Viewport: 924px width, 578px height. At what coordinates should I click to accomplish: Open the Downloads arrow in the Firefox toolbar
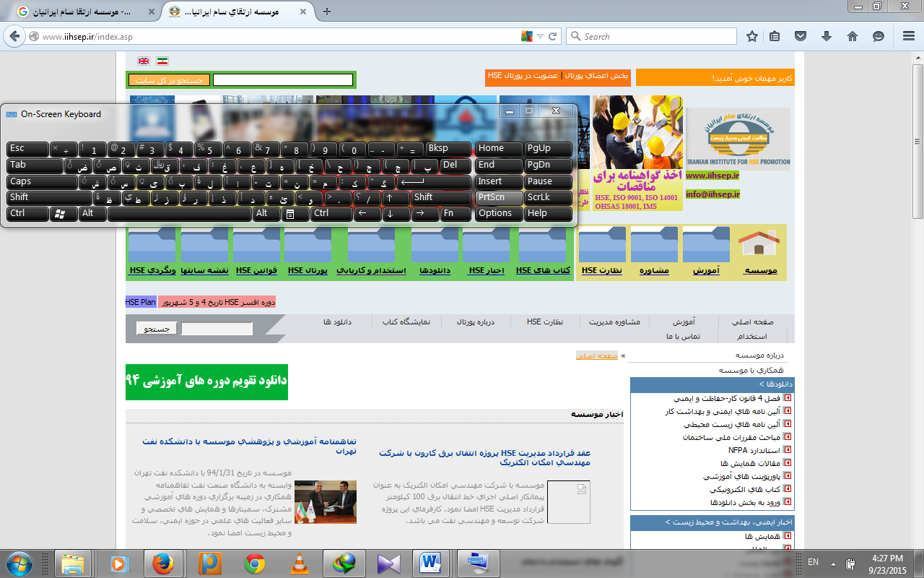(827, 36)
